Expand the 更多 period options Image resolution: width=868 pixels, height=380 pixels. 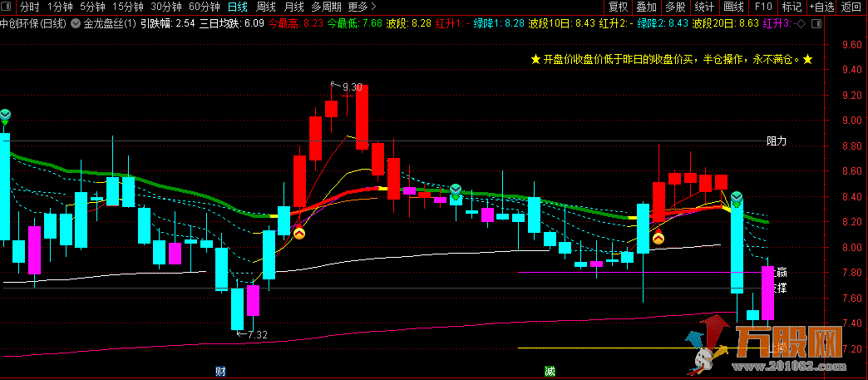362,7
